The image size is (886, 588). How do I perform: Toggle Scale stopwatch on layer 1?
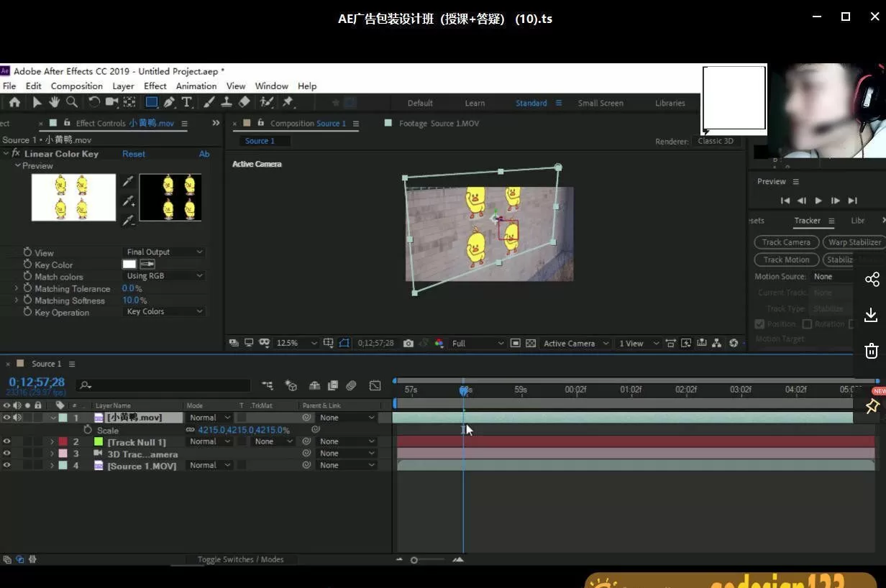(x=88, y=430)
